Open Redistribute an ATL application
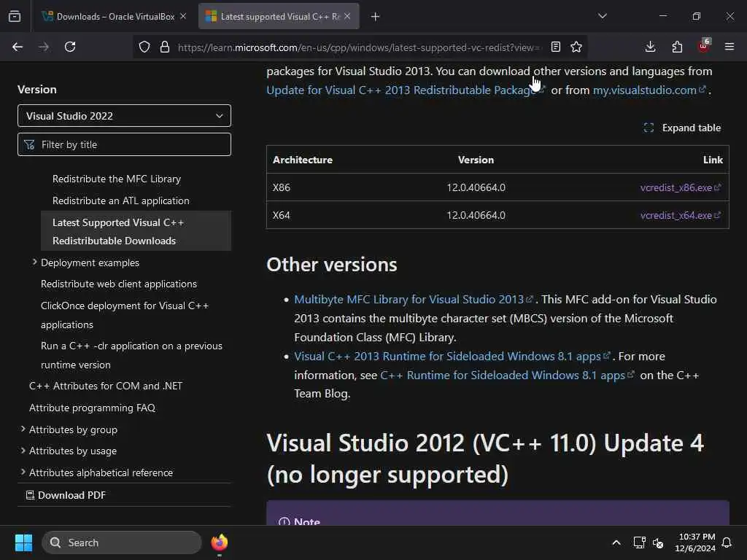The height and width of the screenshot is (560, 747). (x=121, y=201)
